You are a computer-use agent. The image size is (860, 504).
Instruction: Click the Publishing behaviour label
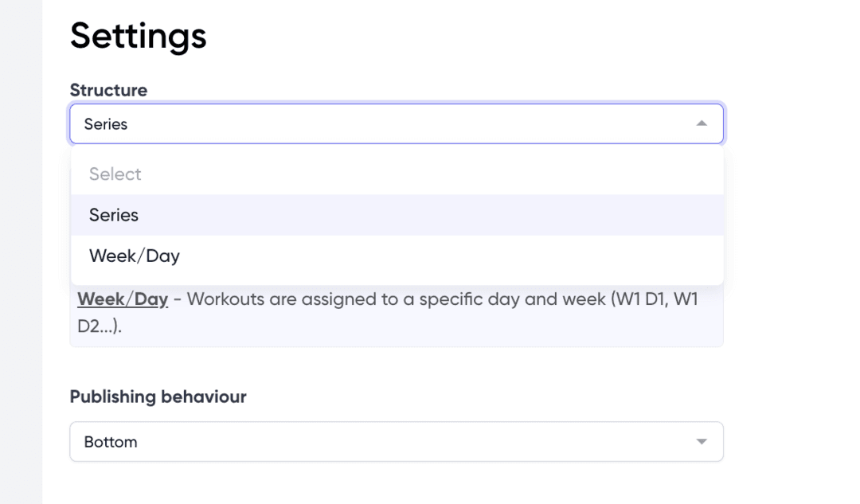point(158,397)
